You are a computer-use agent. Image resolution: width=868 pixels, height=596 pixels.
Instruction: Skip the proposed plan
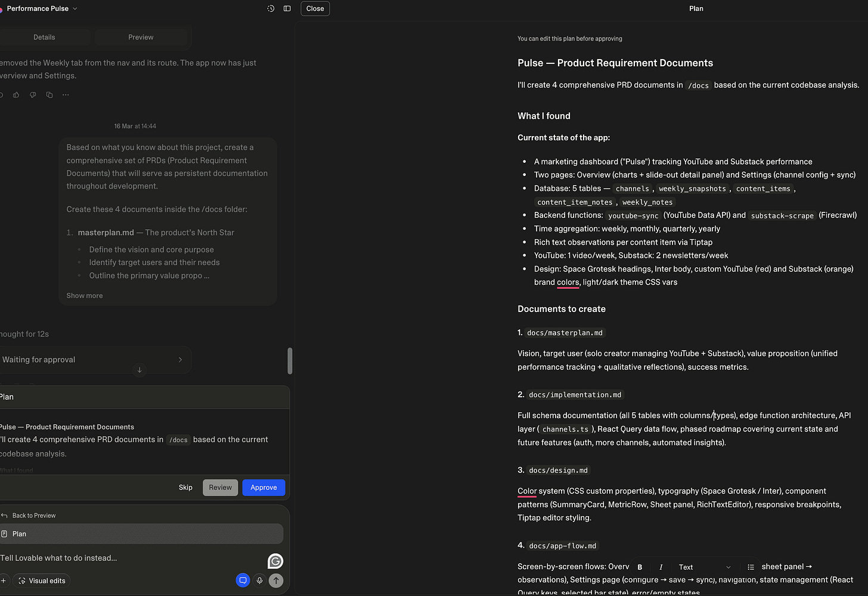pyautogui.click(x=185, y=487)
